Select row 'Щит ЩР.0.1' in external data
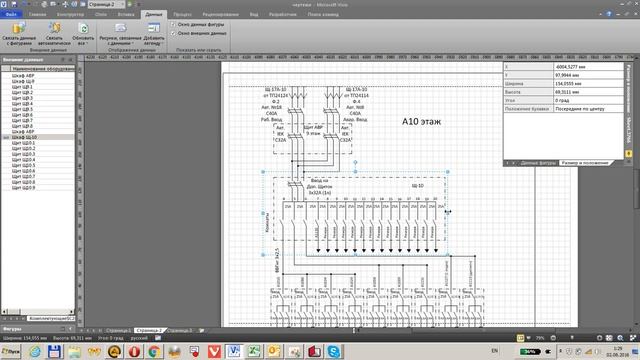The width and height of the screenshot is (640, 360). pyautogui.click(x=38, y=143)
